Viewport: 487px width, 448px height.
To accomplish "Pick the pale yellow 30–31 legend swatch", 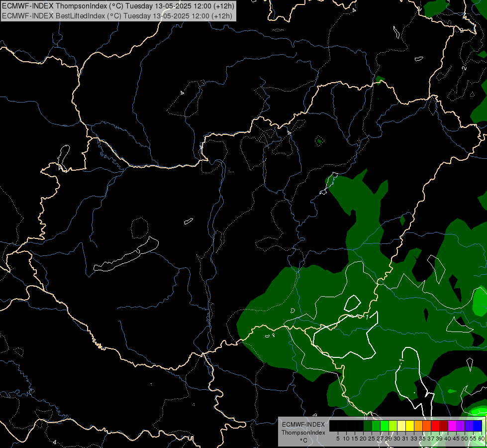I will click(x=401, y=426).
